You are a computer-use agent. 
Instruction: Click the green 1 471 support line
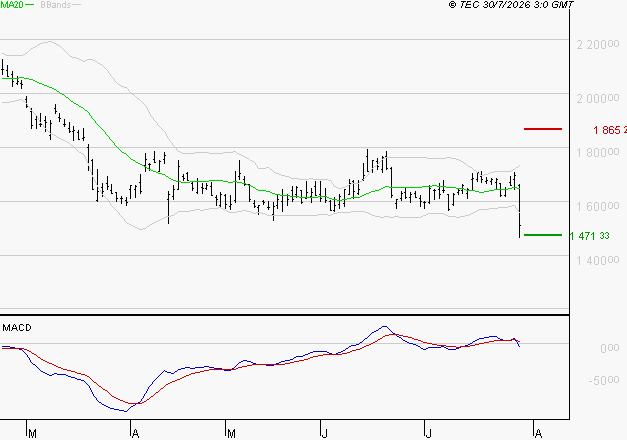click(x=543, y=235)
